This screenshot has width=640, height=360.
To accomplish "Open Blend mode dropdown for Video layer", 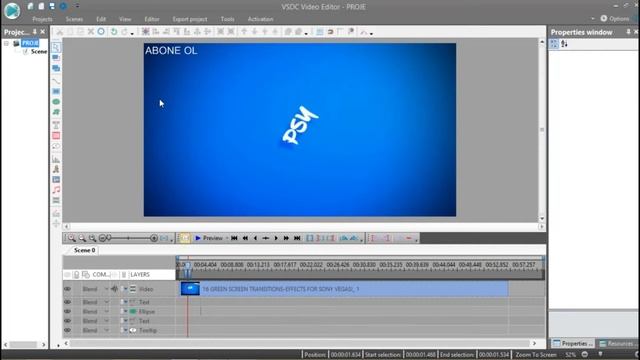I will [107, 289].
